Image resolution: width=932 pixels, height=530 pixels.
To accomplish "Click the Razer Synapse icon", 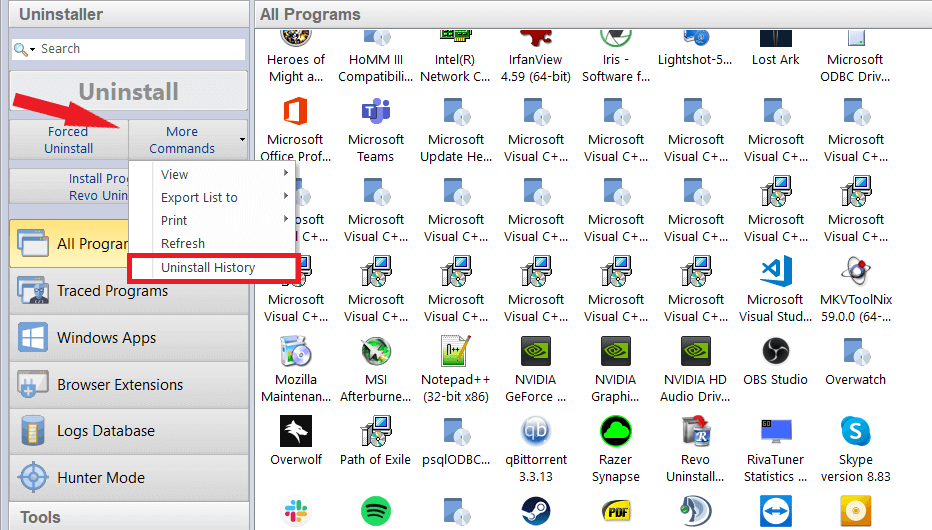I will pos(616,432).
